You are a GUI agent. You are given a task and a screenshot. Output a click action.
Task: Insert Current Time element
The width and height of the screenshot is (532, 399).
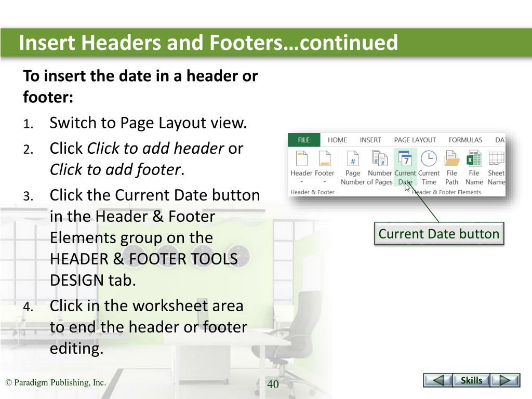click(x=429, y=168)
